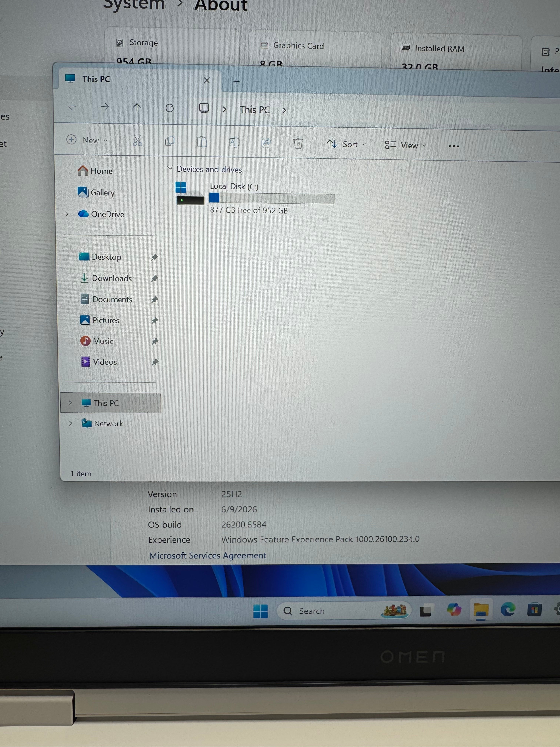
Task: Click the Rename toolbar icon
Action: (234, 142)
